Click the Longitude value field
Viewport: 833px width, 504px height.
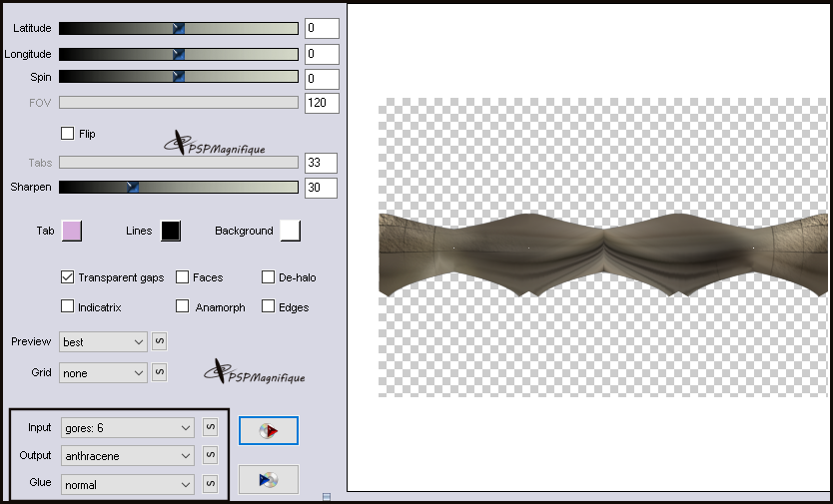click(x=322, y=54)
